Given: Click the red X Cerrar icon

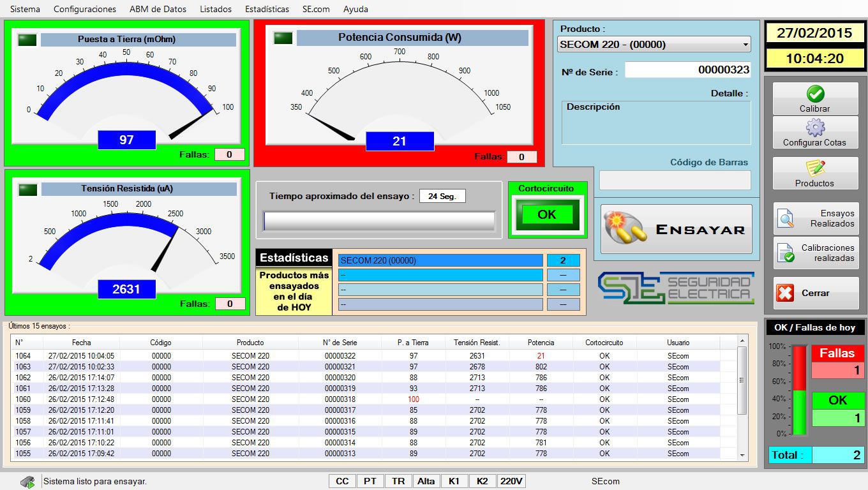Looking at the screenshot, I should [785, 293].
